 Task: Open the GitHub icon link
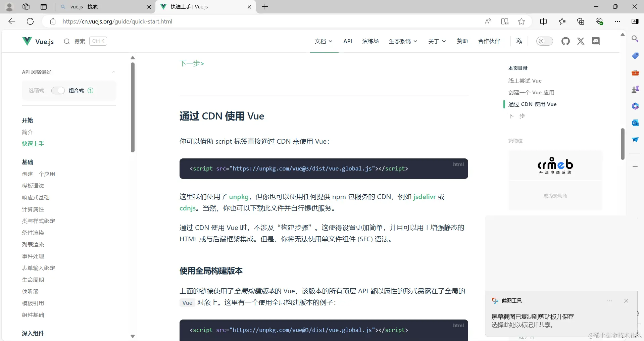565,41
